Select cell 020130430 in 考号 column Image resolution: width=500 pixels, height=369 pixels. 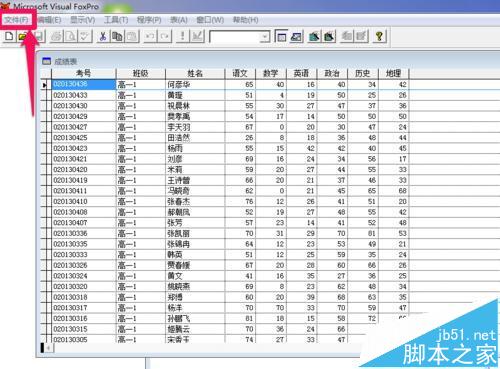(x=84, y=106)
